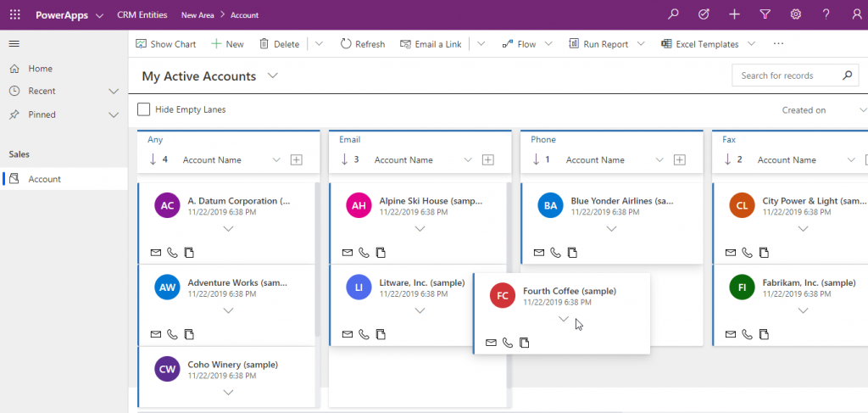Open the Run Report dropdown
Screen dimensions: 868x413
641,44
